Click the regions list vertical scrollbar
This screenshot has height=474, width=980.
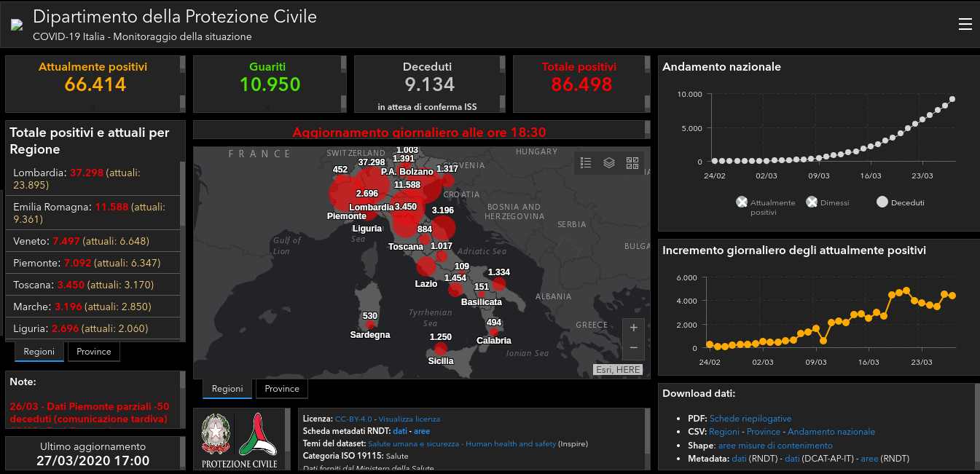click(x=182, y=248)
